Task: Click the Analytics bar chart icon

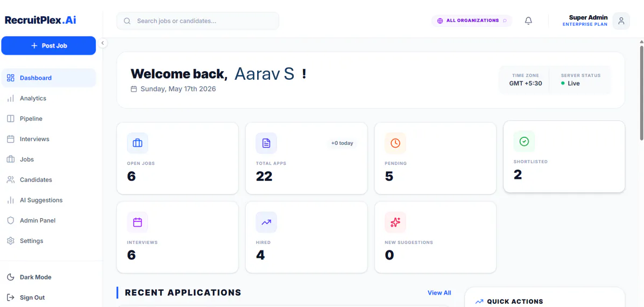Action: tap(11, 98)
